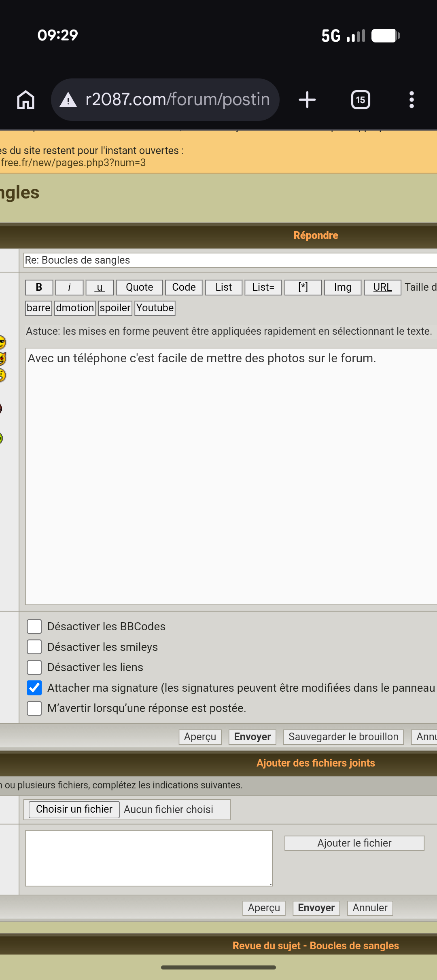Insert a spoiler tag

tap(115, 308)
